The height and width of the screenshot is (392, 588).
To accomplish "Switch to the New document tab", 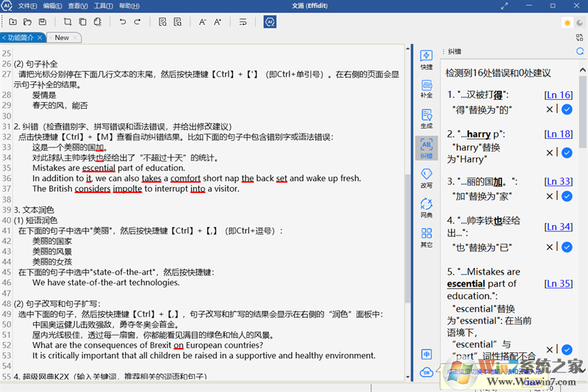I will coord(62,37).
